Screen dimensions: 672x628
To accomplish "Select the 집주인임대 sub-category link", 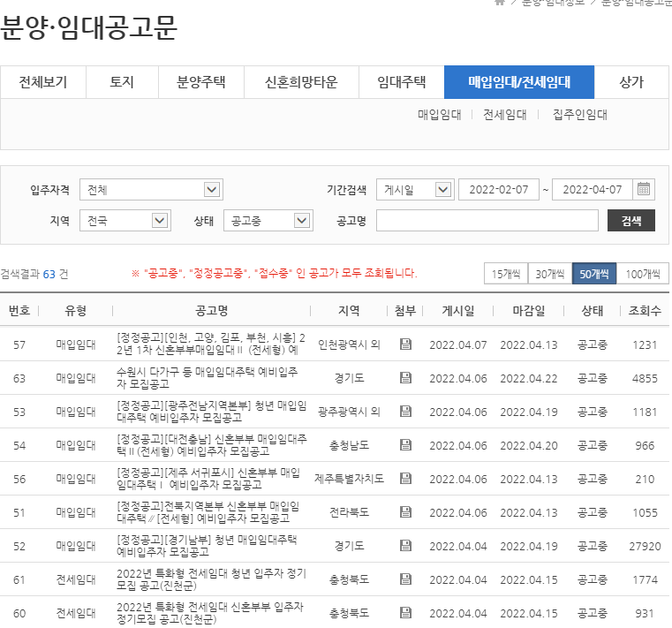I will pyautogui.click(x=580, y=115).
